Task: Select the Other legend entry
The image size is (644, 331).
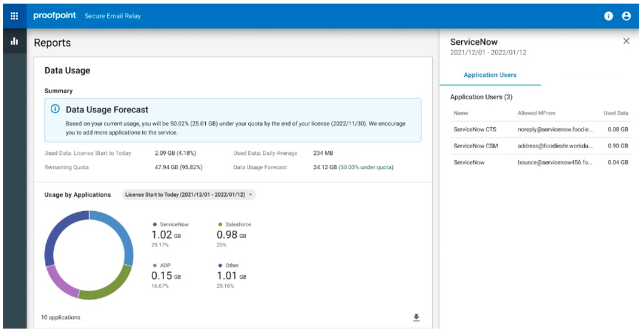Action: pyautogui.click(x=229, y=265)
